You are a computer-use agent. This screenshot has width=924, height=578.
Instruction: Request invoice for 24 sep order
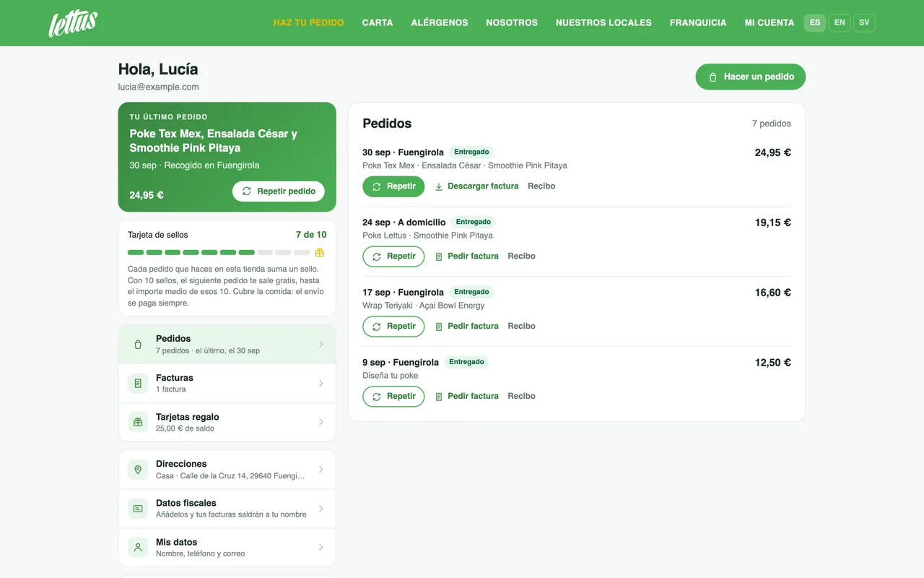click(466, 256)
